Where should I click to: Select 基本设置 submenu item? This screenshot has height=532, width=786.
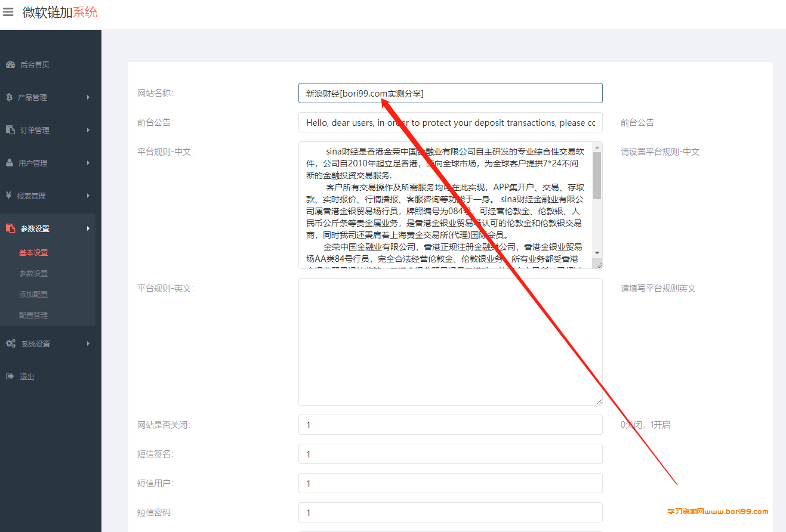(33, 253)
